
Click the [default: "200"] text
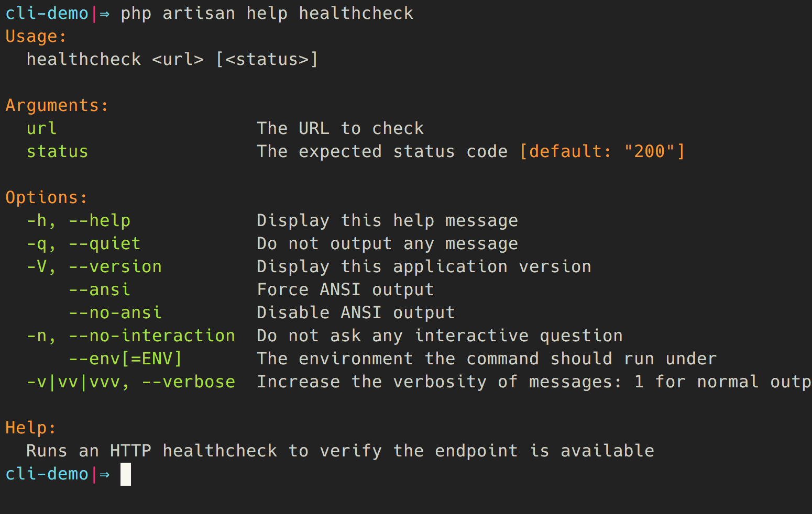(602, 151)
